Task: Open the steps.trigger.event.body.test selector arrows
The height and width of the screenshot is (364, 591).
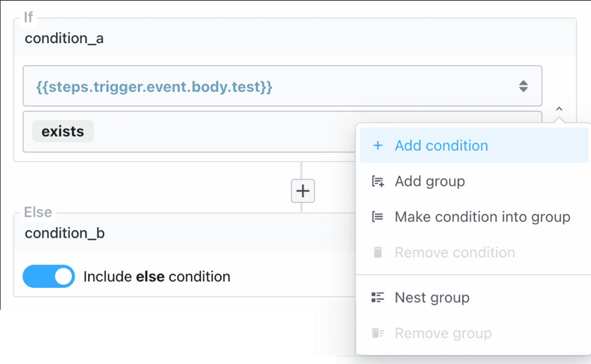Action: tap(523, 86)
